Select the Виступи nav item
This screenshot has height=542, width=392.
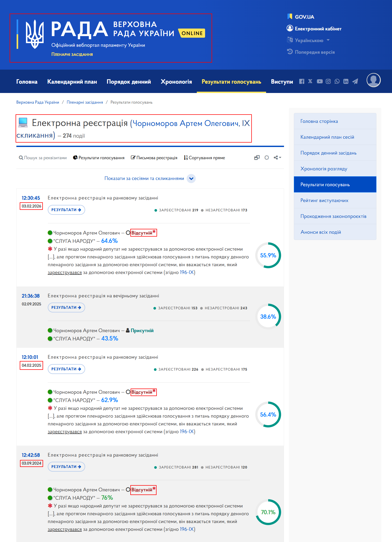tap(282, 82)
